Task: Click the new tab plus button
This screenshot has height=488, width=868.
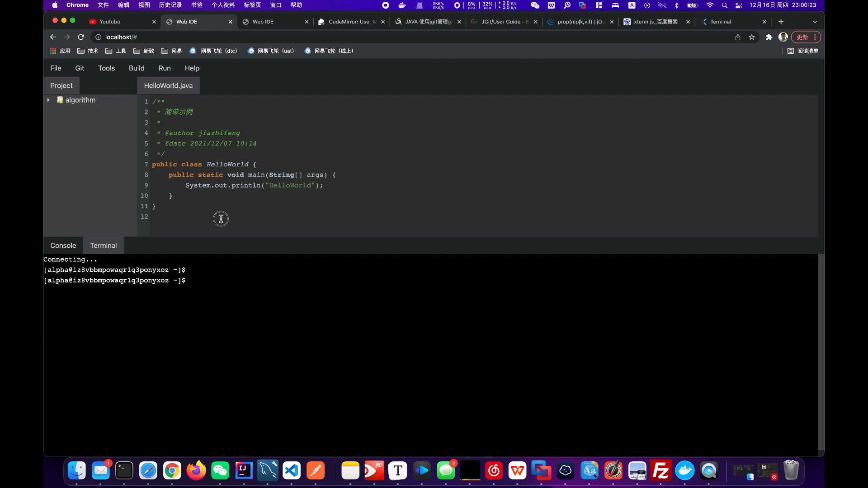Action: click(781, 22)
